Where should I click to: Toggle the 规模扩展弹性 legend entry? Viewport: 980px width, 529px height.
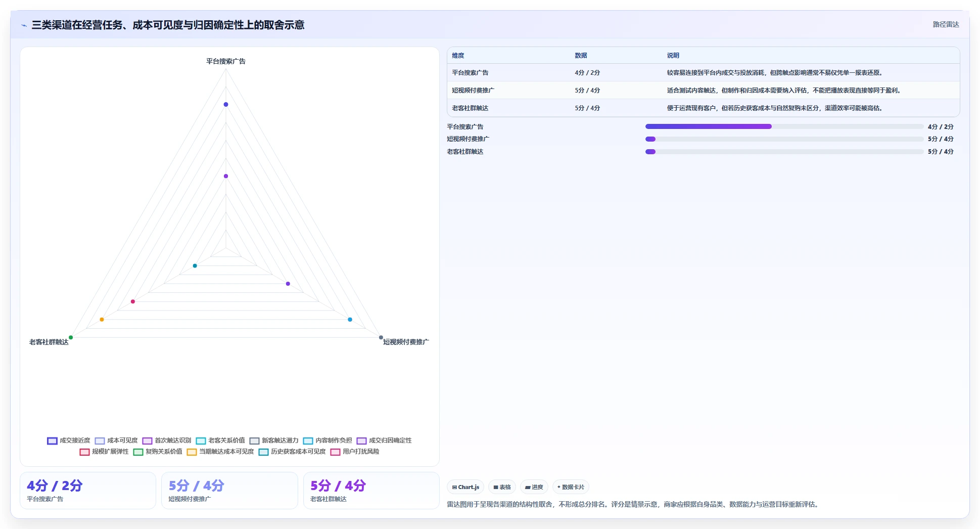tap(104, 452)
